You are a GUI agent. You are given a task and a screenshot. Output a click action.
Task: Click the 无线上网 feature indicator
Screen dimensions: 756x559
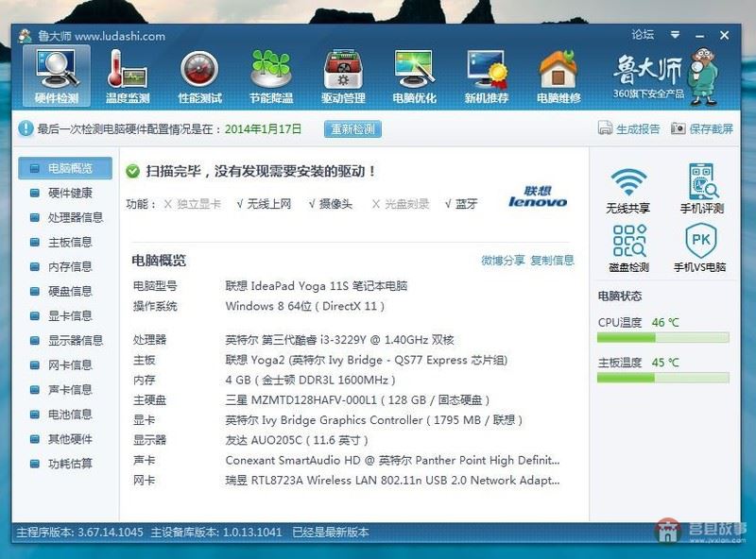tap(264, 204)
